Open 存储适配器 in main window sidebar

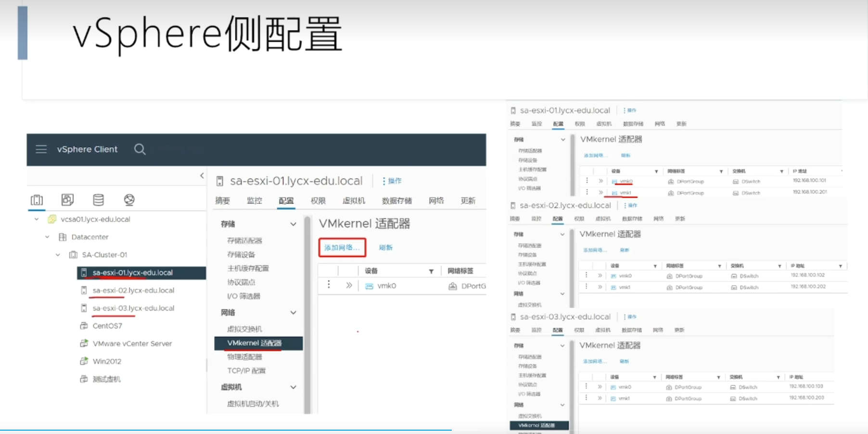[244, 240]
